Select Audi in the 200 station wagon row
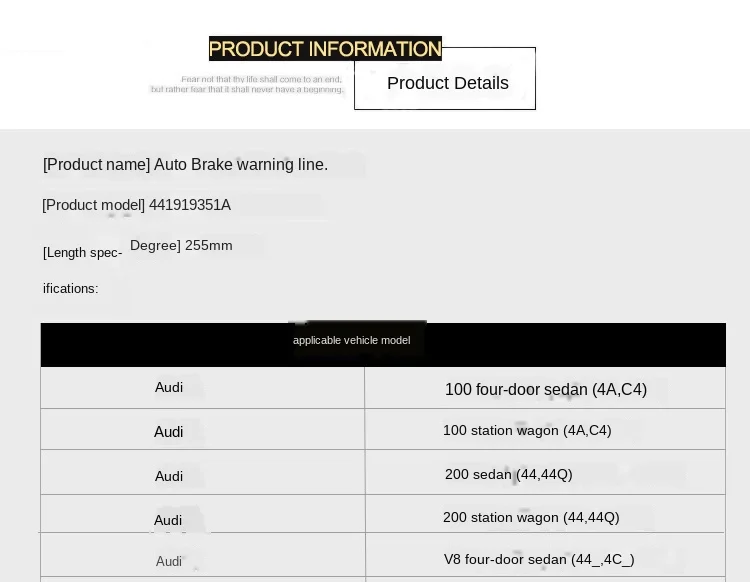The height and width of the screenshot is (582, 750). click(168, 520)
